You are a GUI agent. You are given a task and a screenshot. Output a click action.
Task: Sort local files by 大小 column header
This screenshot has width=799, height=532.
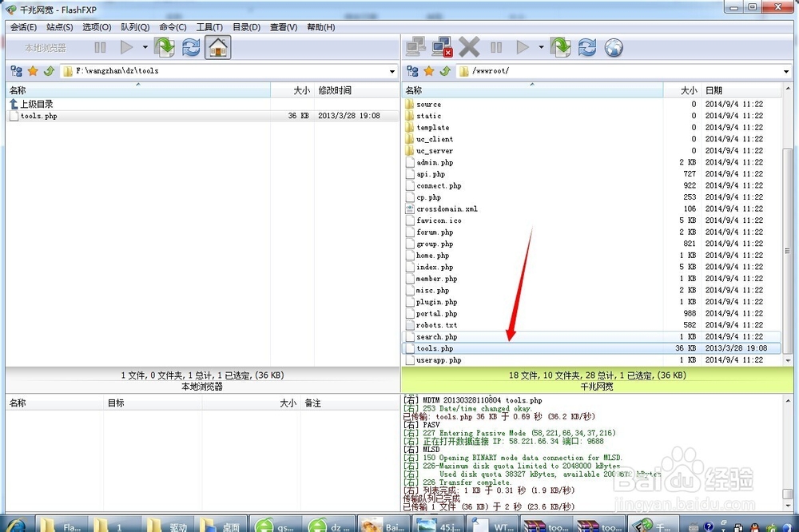(x=292, y=90)
